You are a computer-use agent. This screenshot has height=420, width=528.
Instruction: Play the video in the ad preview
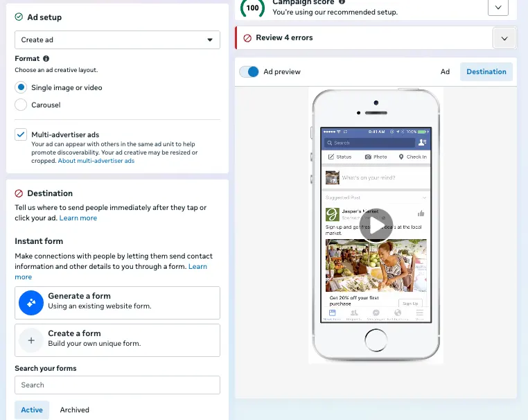(x=376, y=226)
